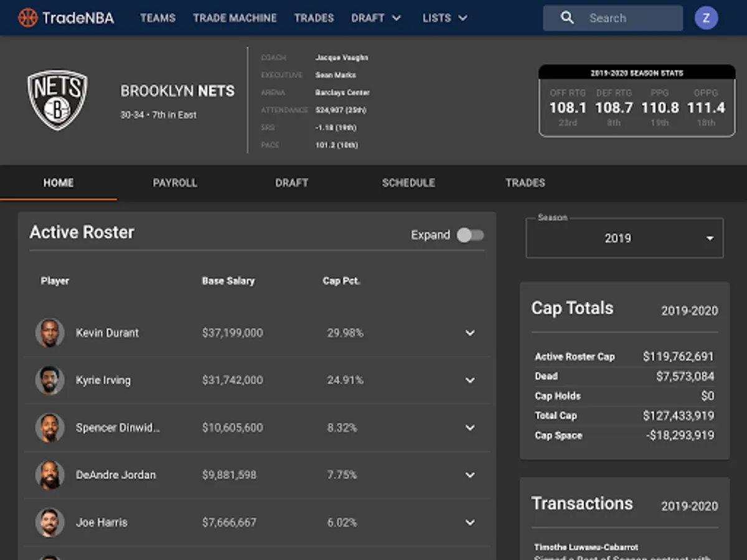Viewport: 747px width, 560px height.
Task: Click the TradeNBA brand name link
Action: tap(78, 17)
